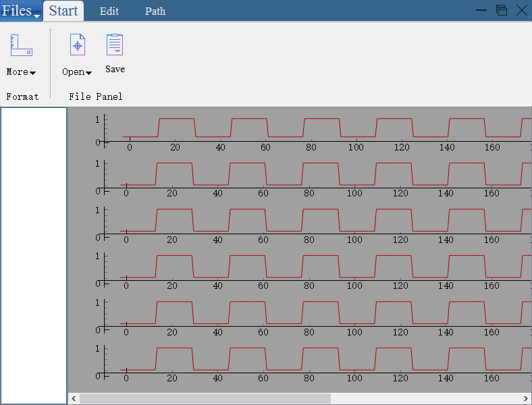This screenshot has width=532, height=405.
Task: Restore the window size
Action: [502, 10]
